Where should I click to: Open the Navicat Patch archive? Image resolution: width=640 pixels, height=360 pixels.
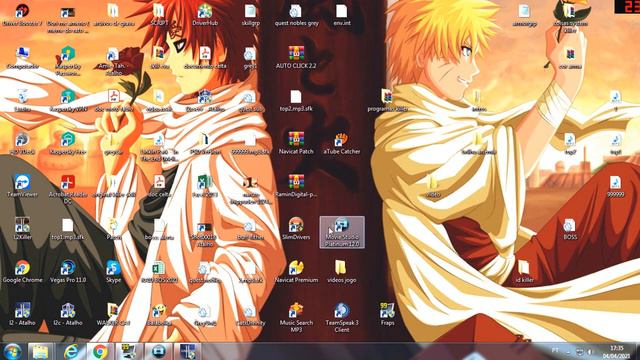pos(296,143)
